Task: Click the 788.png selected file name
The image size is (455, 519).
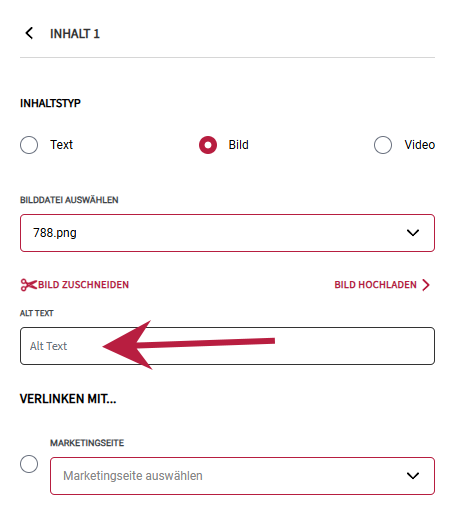Action: [x=55, y=233]
